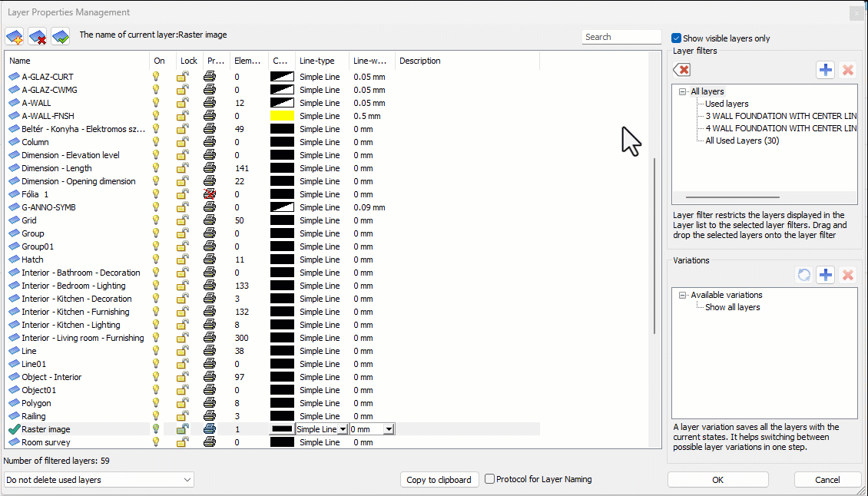Sort layers by Name column header
This screenshot has width=868, height=496.
tap(77, 61)
